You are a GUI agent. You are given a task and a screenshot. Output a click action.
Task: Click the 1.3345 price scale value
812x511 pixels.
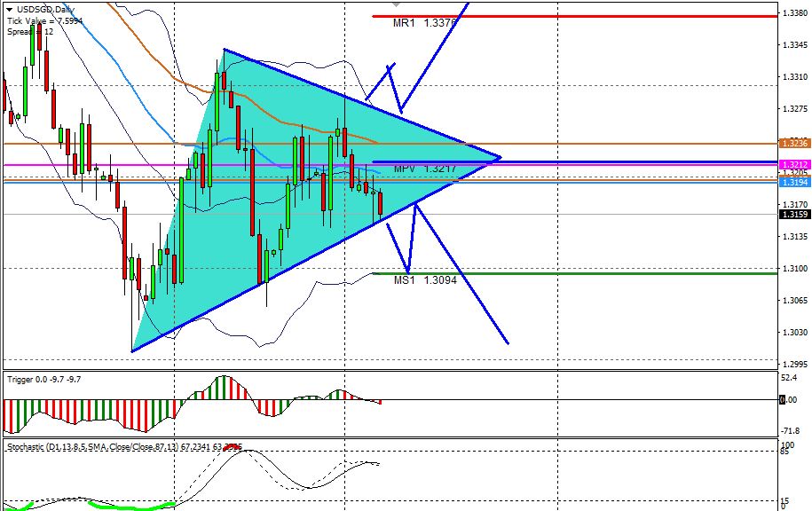coord(796,45)
